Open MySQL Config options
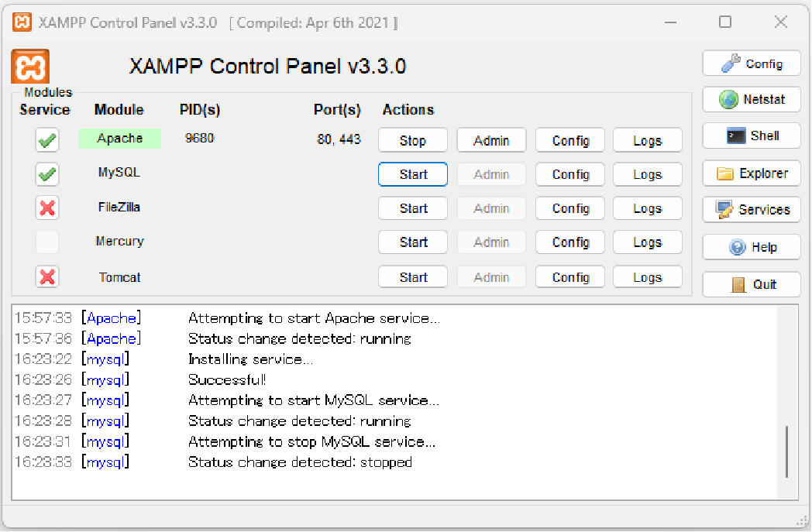Image resolution: width=812 pixels, height=532 pixels. click(x=570, y=174)
